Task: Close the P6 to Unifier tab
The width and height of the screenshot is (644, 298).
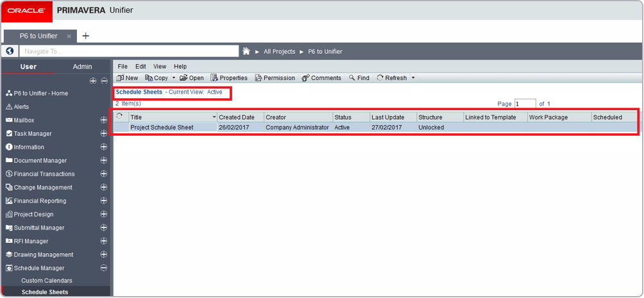Action: 69,37
